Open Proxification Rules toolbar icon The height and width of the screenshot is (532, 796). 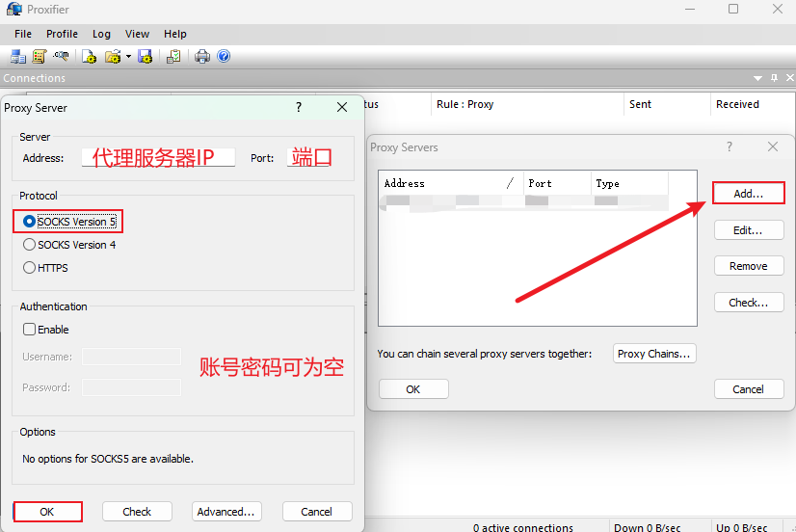(x=40, y=56)
